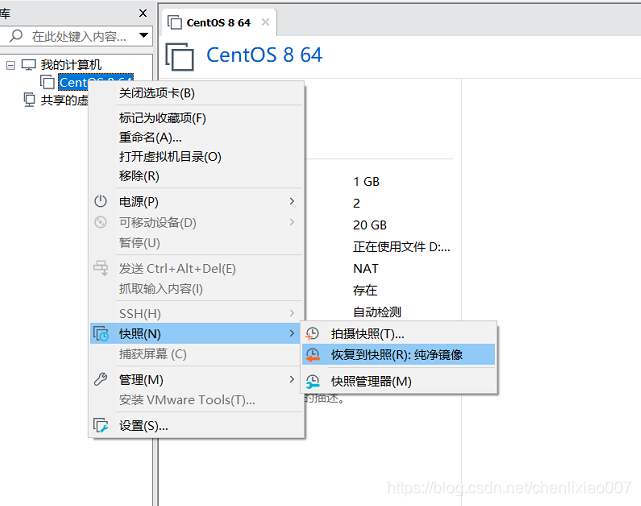This screenshot has height=506, width=641.
Task: Type in the library search field
Action: [x=76, y=36]
